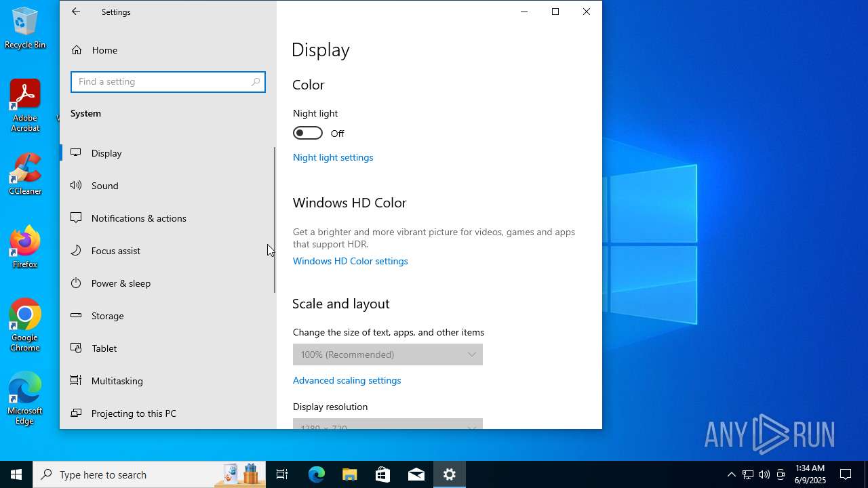Image resolution: width=868 pixels, height=488 pixels.
Task: Open CCleaner desktop shortcut
Action: pyautogui.click(x=25, y=175)
